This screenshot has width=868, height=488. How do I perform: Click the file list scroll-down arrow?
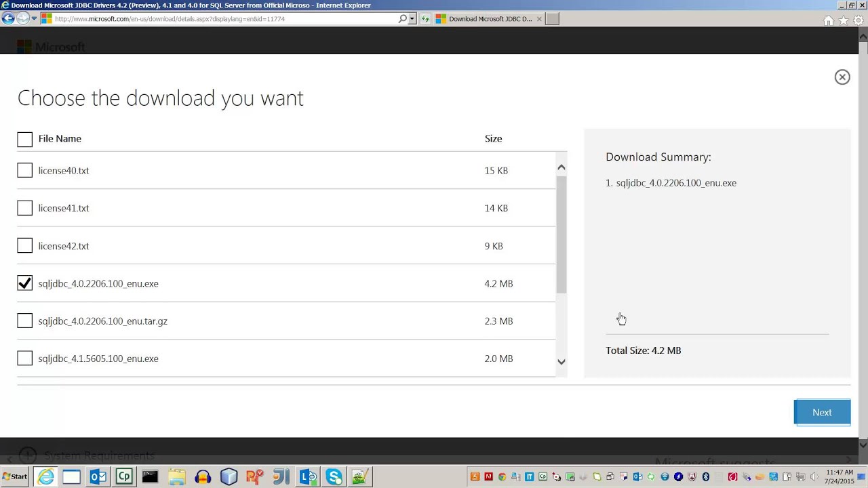pos(561,362)
